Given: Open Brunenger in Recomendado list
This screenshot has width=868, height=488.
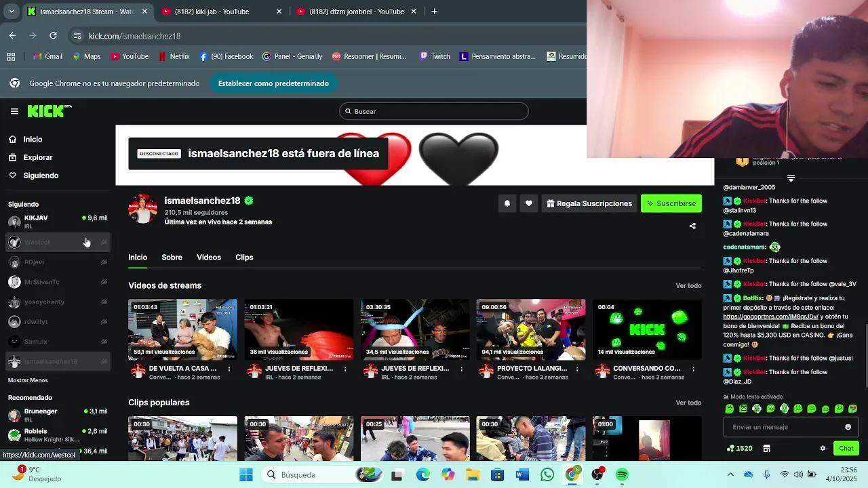Looking at the screenshot, I should (58, 415).
